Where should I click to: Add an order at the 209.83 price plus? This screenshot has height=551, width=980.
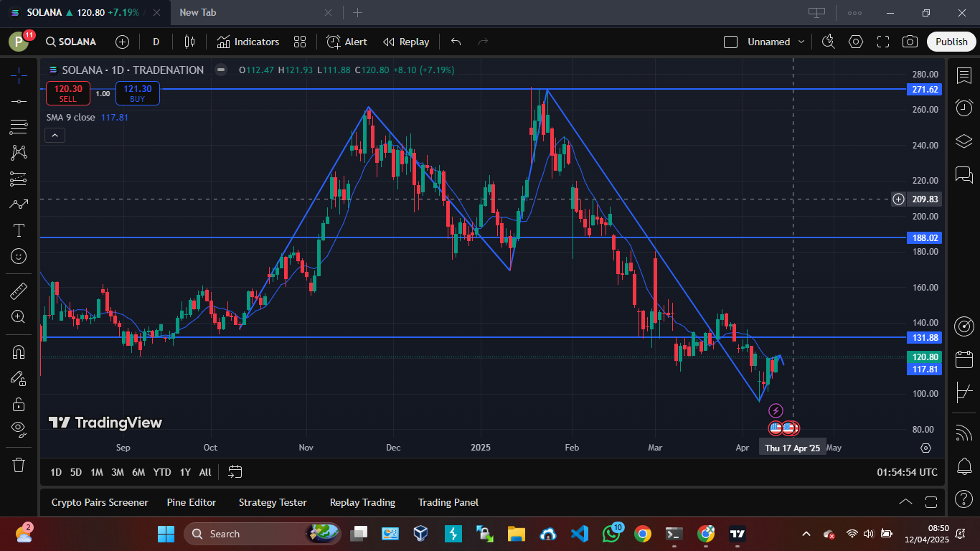898,199
